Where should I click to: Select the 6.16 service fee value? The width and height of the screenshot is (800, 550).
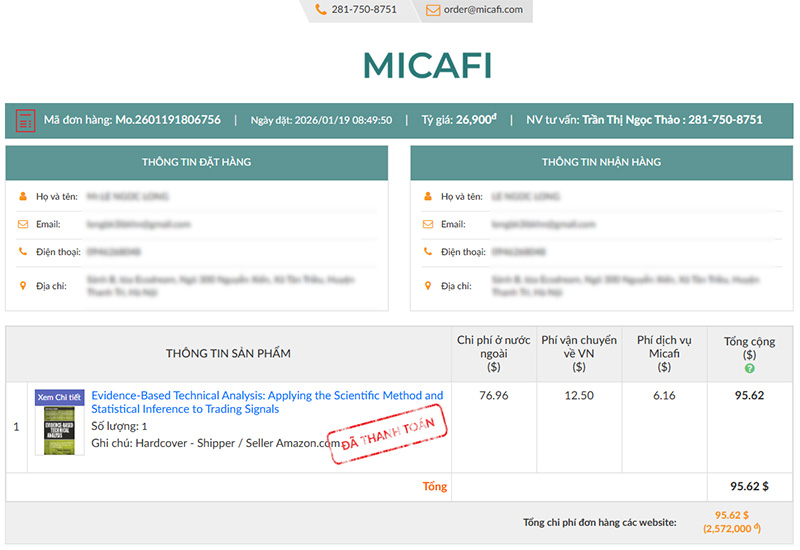(x=664, y=395)
